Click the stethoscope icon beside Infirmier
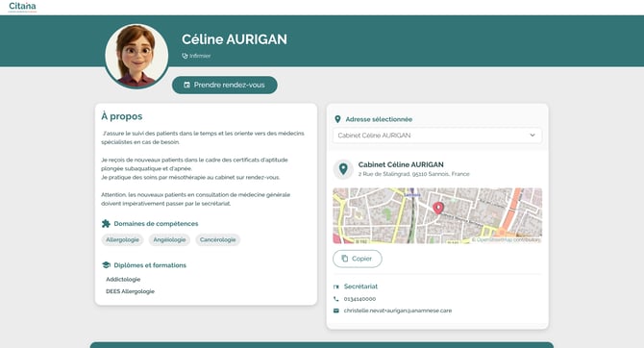Screen dimensions: 644x348 [185, 56]
